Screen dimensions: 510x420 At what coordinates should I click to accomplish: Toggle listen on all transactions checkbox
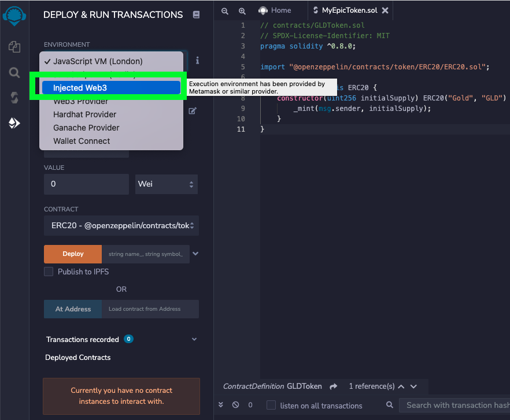[271, 406]
